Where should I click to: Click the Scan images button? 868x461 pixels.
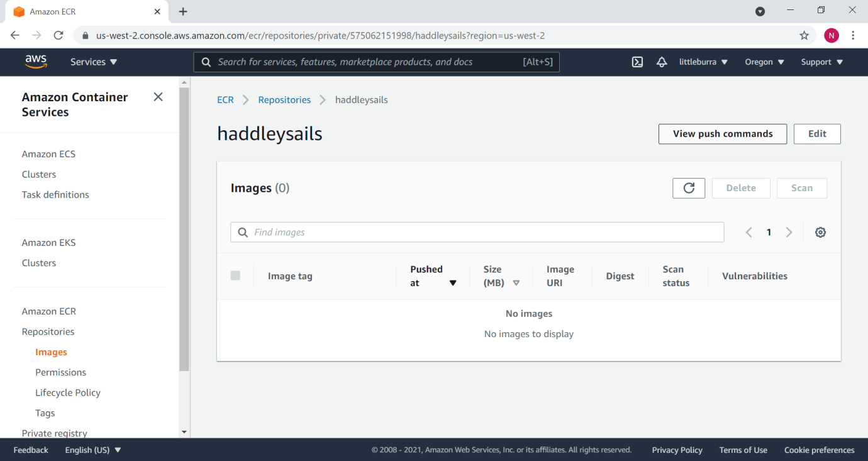click(x=802, y=188)
